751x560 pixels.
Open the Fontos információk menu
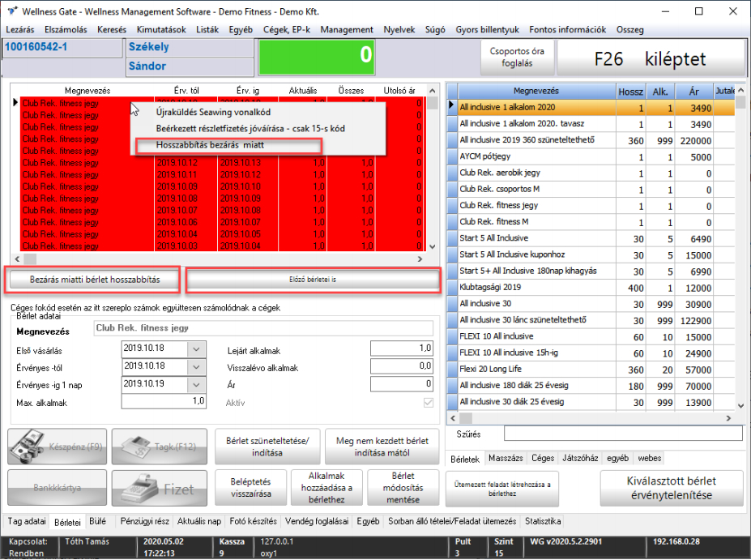(x=568, y=30)
